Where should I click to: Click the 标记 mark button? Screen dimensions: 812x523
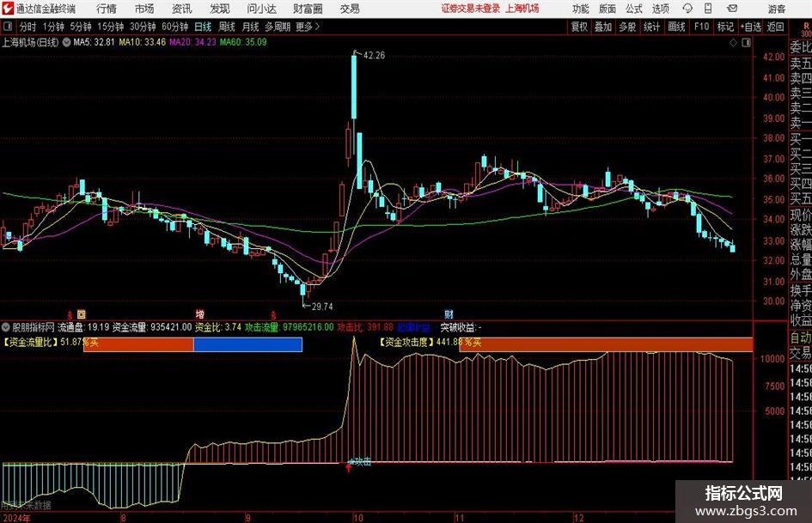pyautogui.click(x=725, y=27)
